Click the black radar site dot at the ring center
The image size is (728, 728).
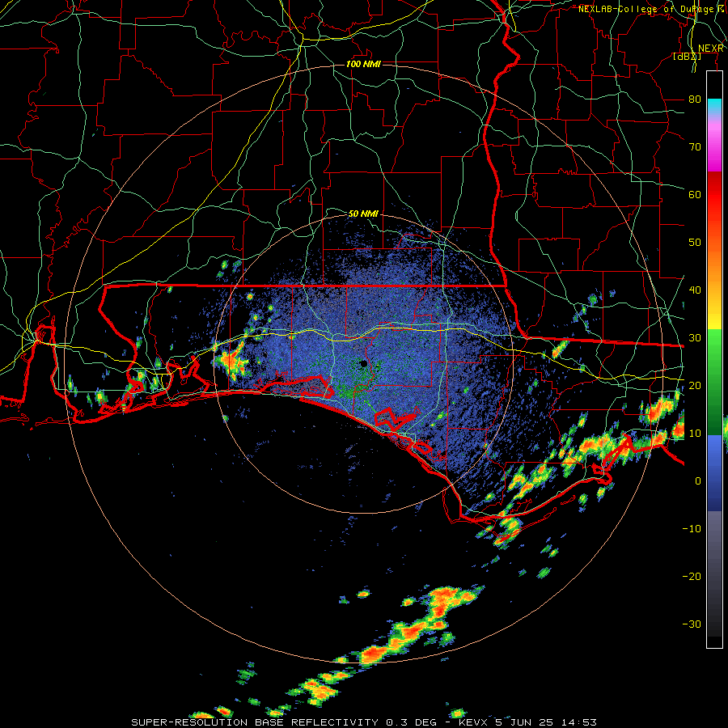pyautogui.click(x=363, y=363)
